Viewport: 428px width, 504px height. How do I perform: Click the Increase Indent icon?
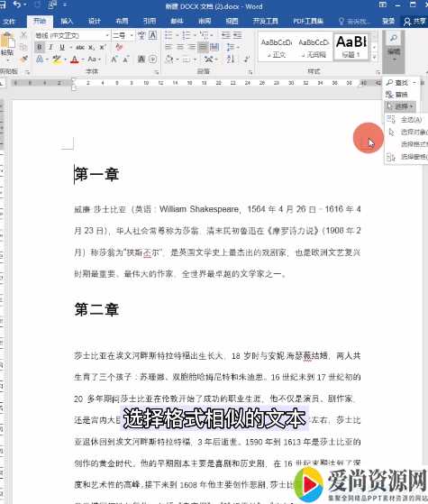pyautogui.click(x=237, y=35)
